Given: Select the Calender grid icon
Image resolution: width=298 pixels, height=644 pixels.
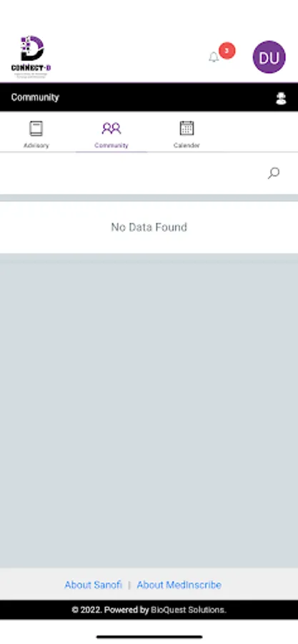Looking at the screenshot, I should click(x=187, y=128).
